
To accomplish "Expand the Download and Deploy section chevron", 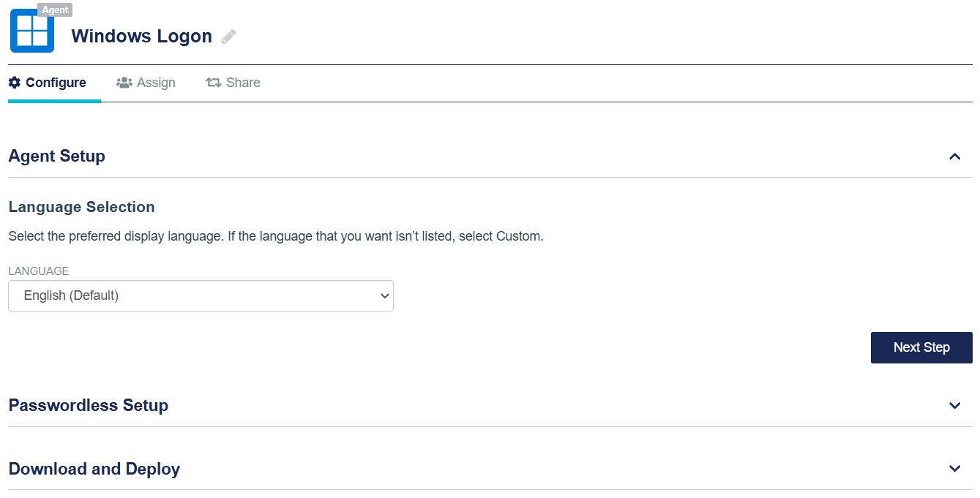I will pyautogui.click(x=954, y=469).
